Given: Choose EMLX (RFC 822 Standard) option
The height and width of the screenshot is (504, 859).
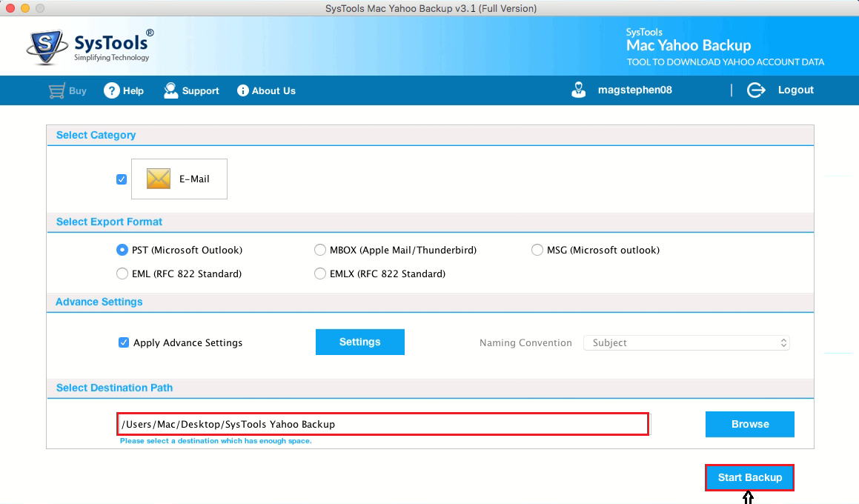Looking at the screenshot, I should tap(320, 273).
